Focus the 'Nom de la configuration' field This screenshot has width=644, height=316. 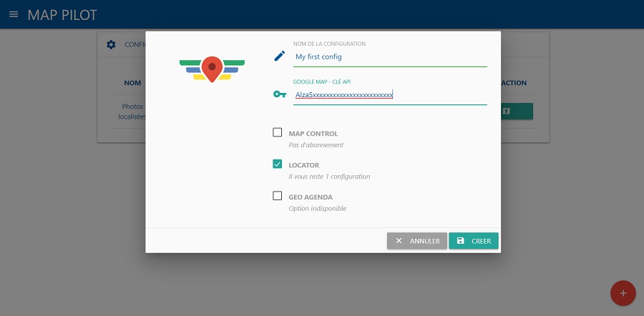click(x=390, y=56)
